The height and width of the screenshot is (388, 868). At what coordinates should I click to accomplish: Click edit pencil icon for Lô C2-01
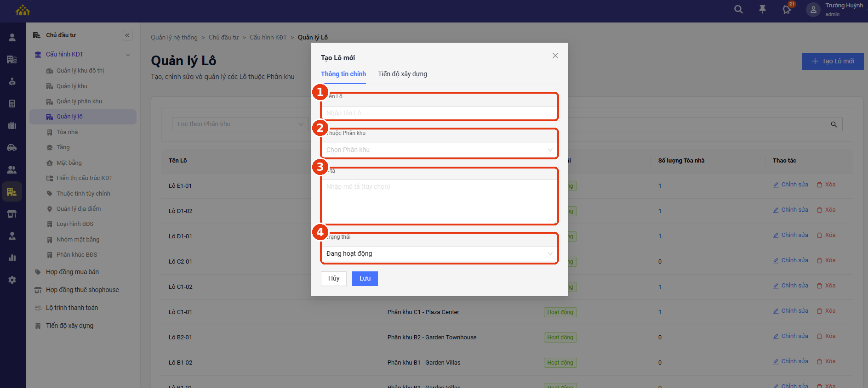[x=776, y=260]
